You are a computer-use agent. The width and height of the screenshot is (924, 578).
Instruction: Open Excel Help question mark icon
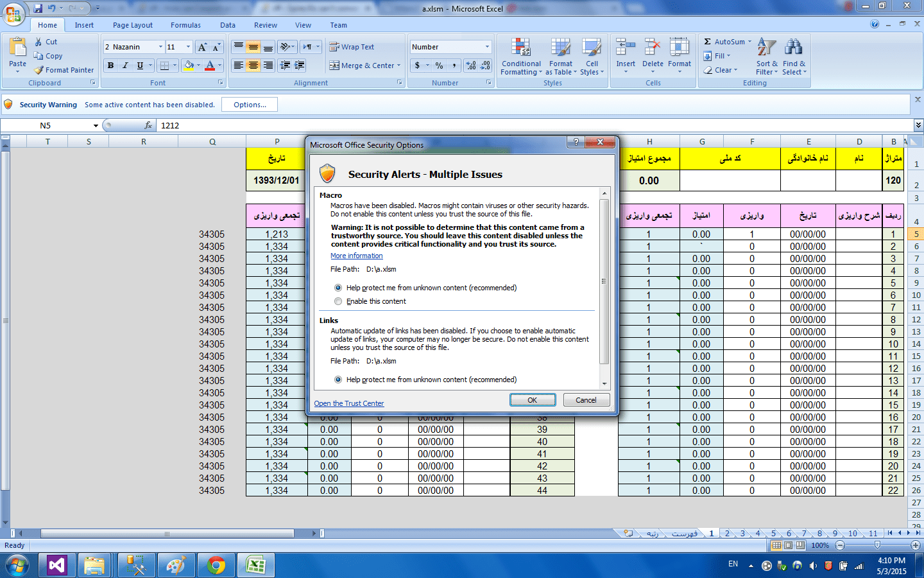click(x=875, y=24)
